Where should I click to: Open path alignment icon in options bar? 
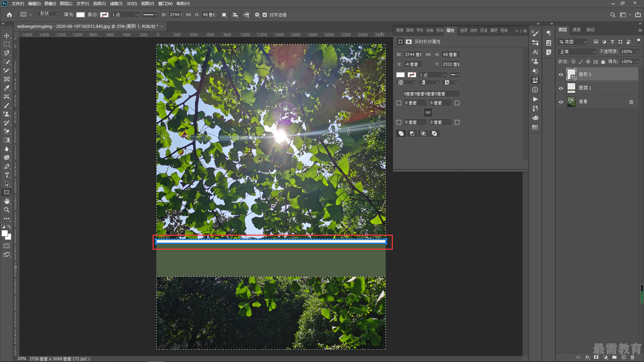(235, 15)
